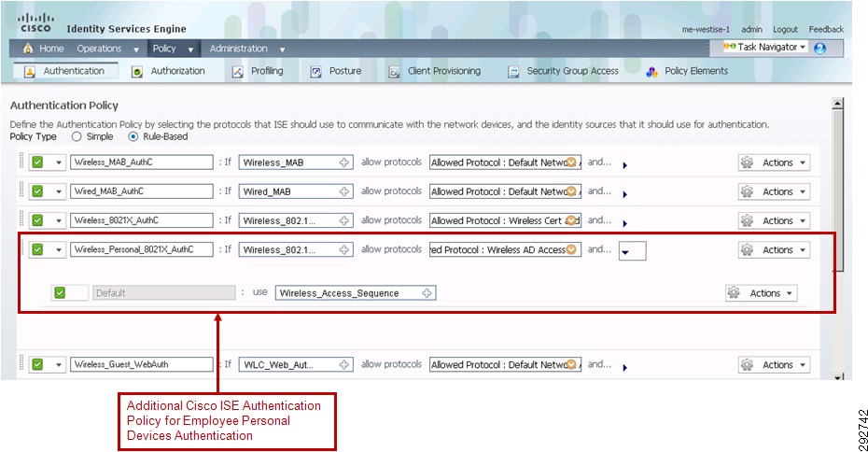
Task: Click gear icon for Default rule actions
Action: pyautogui.click(x=734, y=293)
